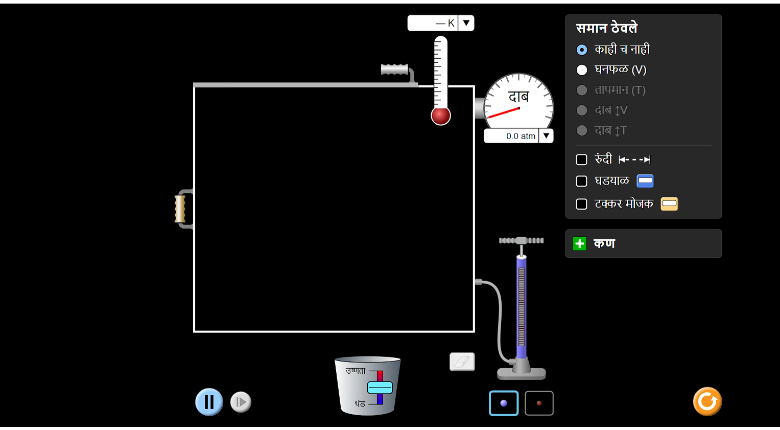Click the container lid handle on top

click(395, 69)
